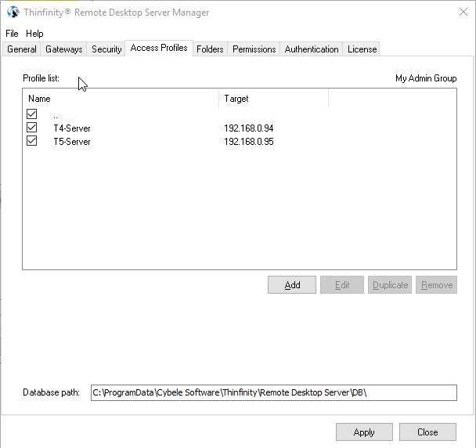The height and width of the screenshot is (448, 476).
Task: Select the T5-Server profile name
Action: click(x=72, y=142)
